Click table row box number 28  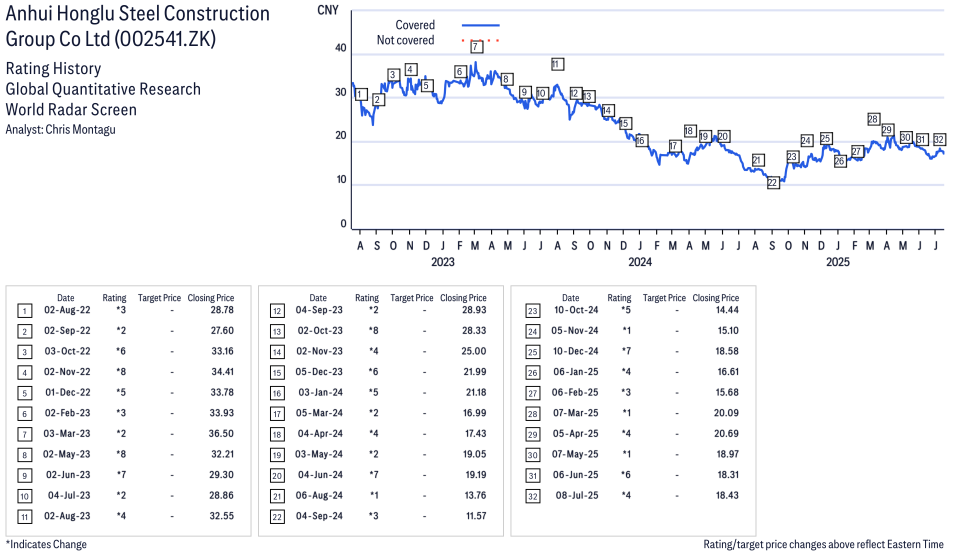click(x=532, y=414)
